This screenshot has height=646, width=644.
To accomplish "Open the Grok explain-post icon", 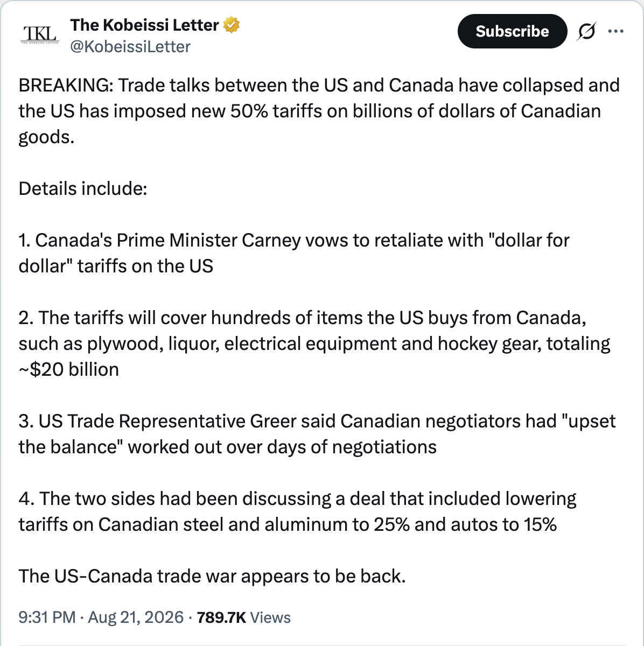I will 586,32.
